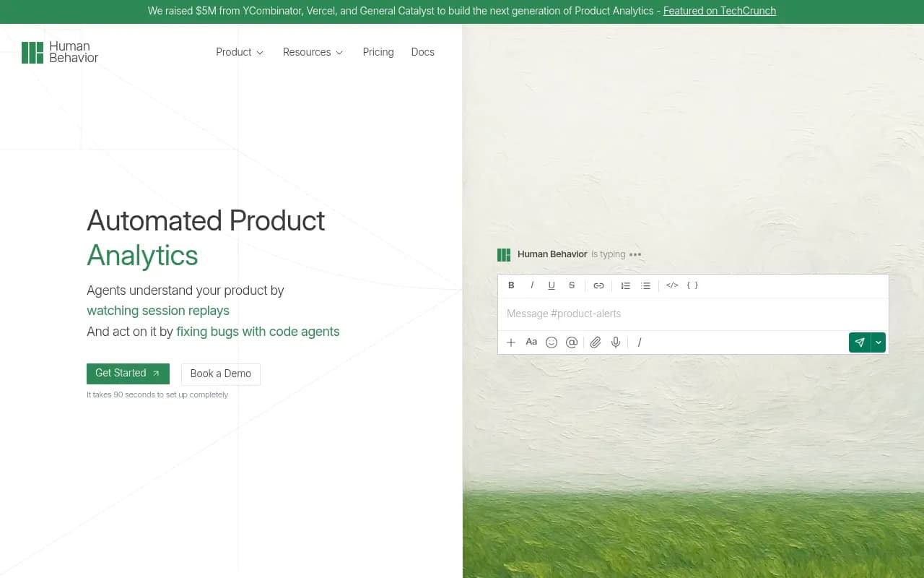Click the 'fixing bugs with code agents' text
924x578 pixels.
258,332
